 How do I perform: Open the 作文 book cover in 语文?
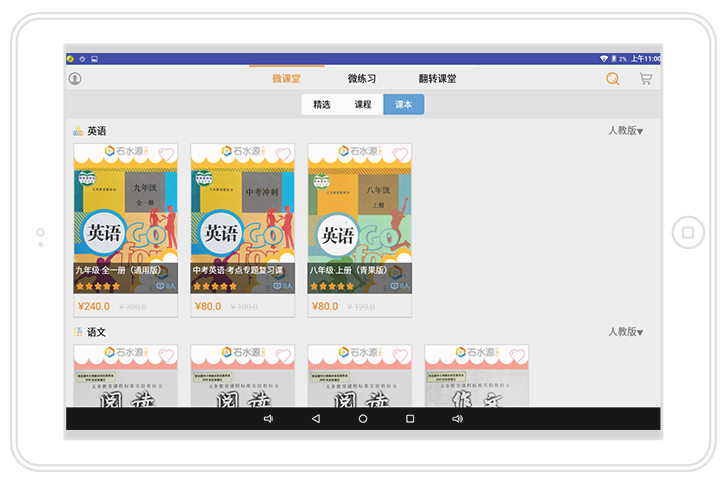[476, 385]
